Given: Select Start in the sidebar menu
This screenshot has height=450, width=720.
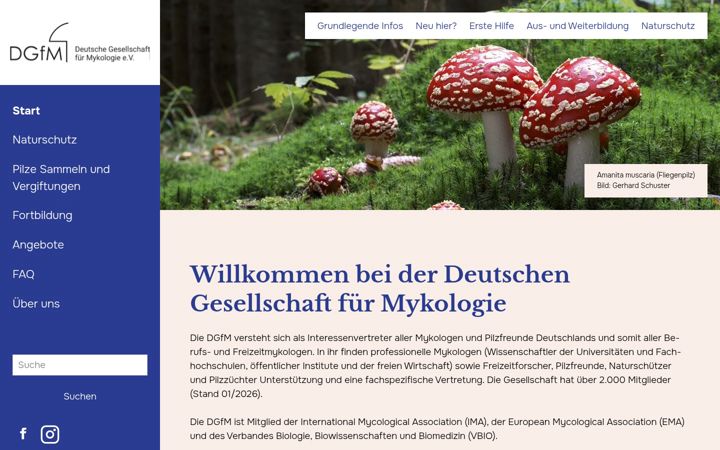Looking at the screenshot, I should tap(26, 111).
